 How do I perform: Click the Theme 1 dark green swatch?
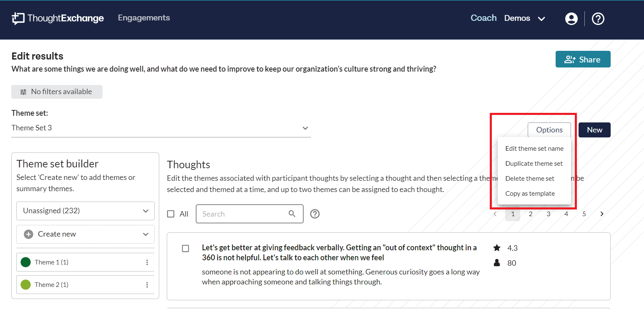coord(25,262)
